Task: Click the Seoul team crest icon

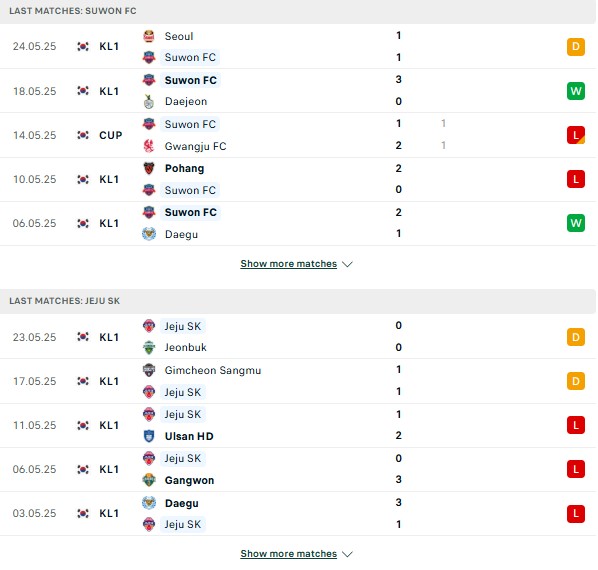Action: (149, 36)
